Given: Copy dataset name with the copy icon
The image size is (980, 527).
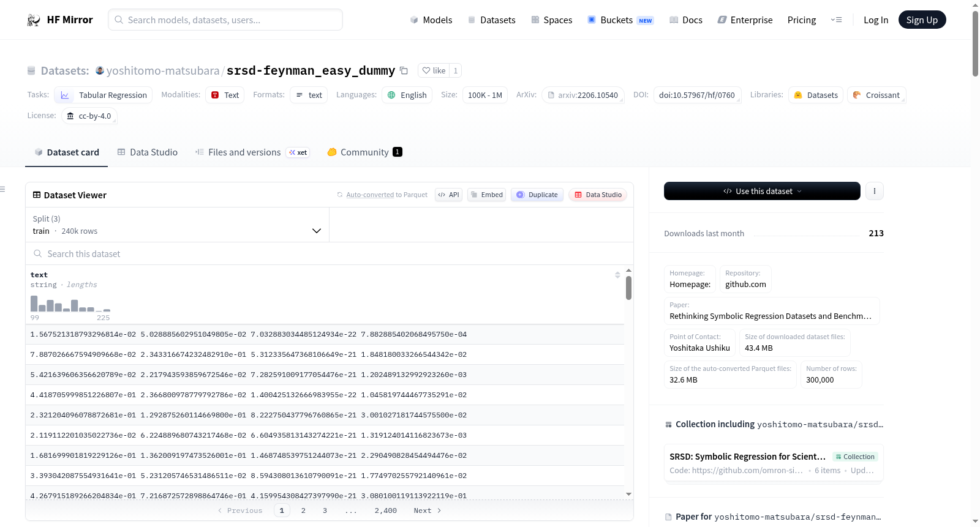Looking at the screenshot, I should [404, 70].
